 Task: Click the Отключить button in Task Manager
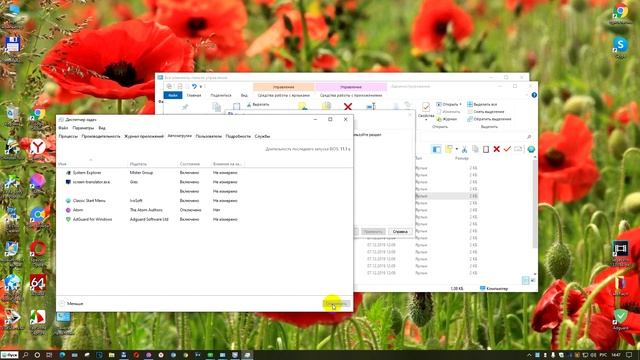[x=336, y=303]
